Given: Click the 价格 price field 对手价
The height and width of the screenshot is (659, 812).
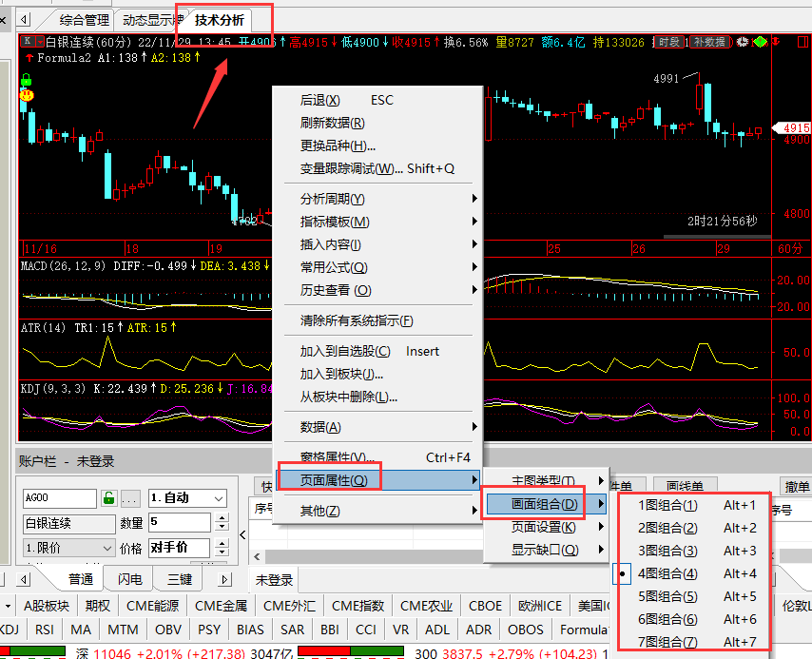Looking at the screenshot, I should click(179, 548).
